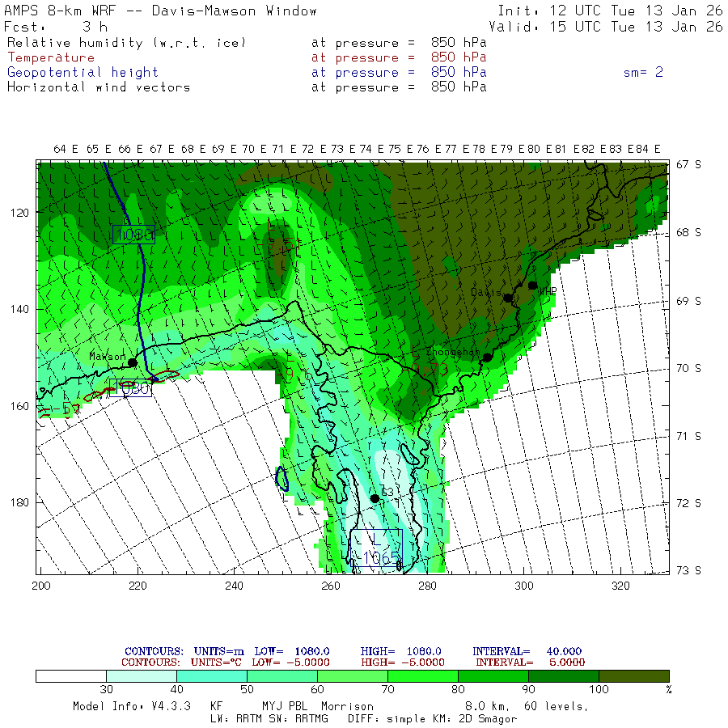Click the 200 bottom-axis grid label
Image resolution: width=728 pixels, height=728 pixels.
point(41,586)
